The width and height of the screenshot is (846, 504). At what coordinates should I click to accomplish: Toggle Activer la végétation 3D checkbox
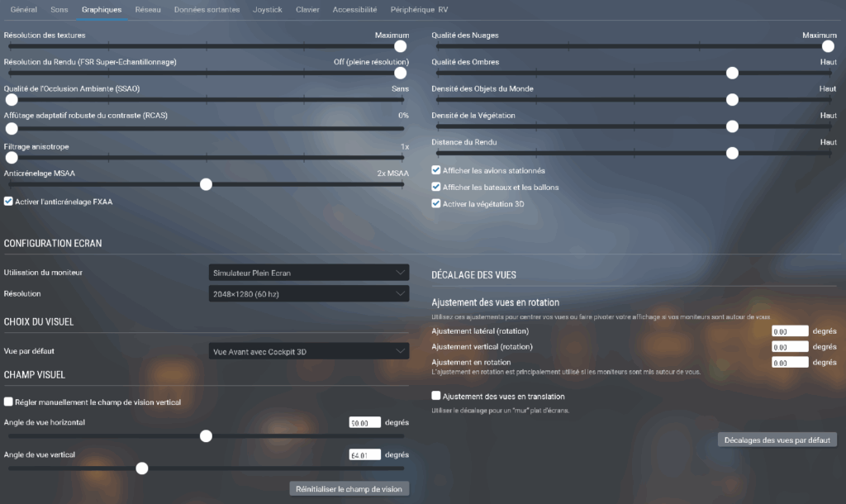(x=436, y=204)
